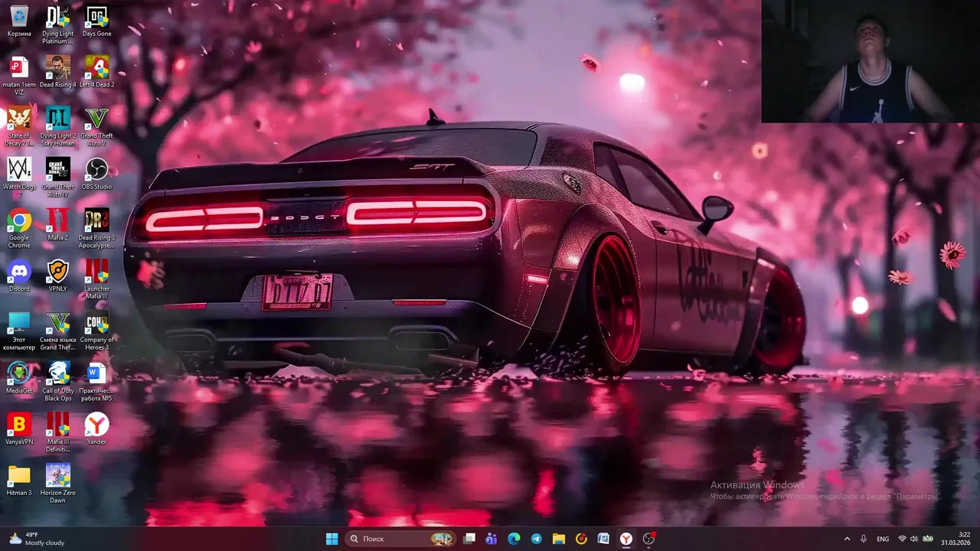Click the taskbar Поиск search box
Viewport: 980px width, 551px height.
pyautogui.click(x=401, y=539)
